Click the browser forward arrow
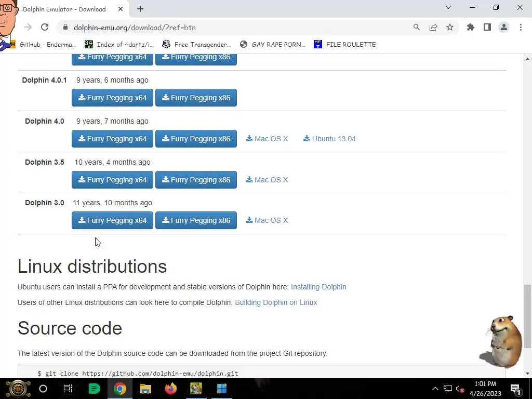This screenshot has width=532, height=399. (28, 28)
